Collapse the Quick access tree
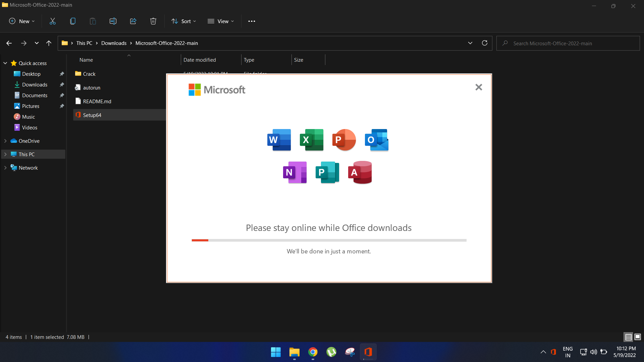The height and width of the screenshot is (362, 644). [5, 63]
